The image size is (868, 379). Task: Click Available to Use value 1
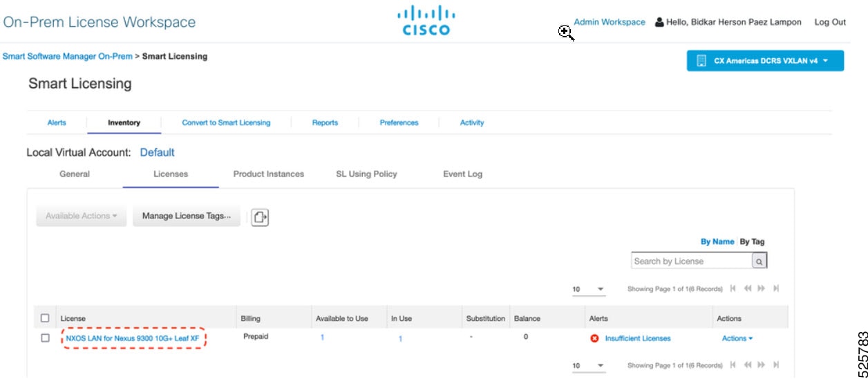pyautogui.click(x=322, y=338)
